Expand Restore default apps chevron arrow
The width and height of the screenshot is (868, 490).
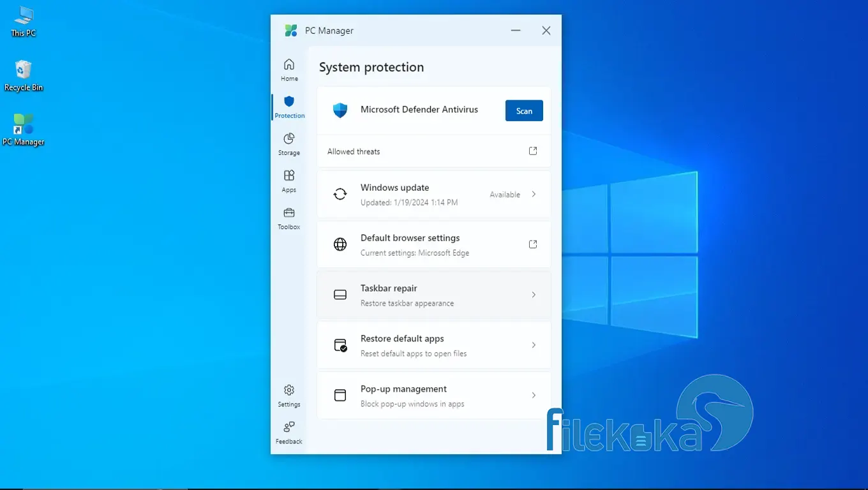(534, 345)
